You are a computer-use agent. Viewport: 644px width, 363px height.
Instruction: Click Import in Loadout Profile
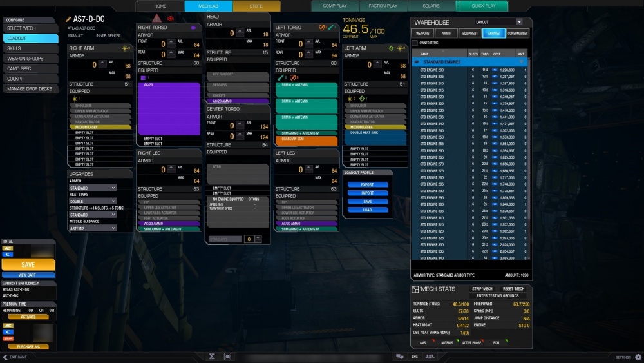point(367,193)
